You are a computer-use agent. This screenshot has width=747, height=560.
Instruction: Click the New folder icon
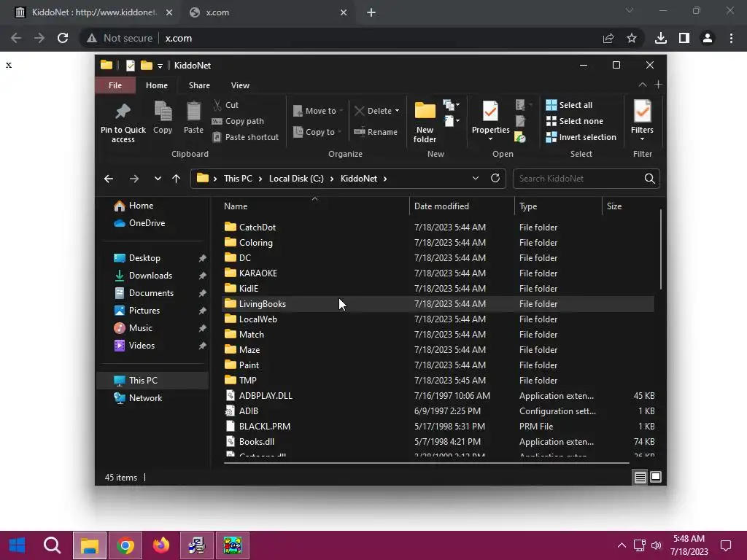coord(425,111)
